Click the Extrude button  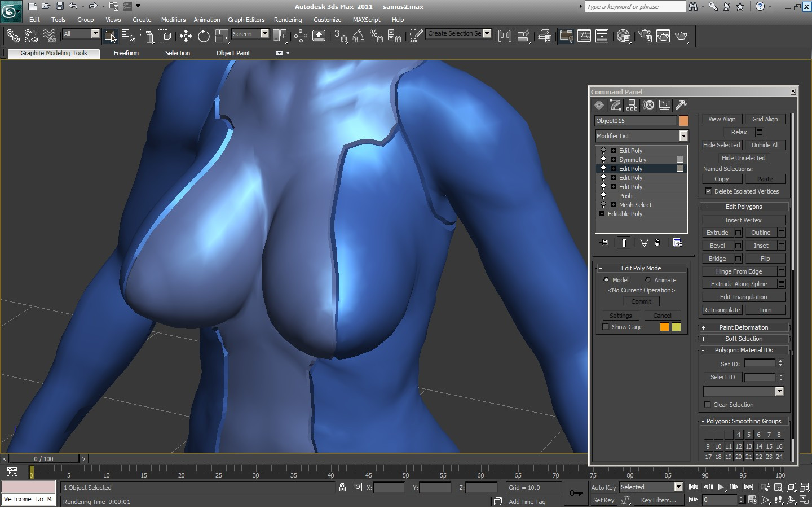717,233
